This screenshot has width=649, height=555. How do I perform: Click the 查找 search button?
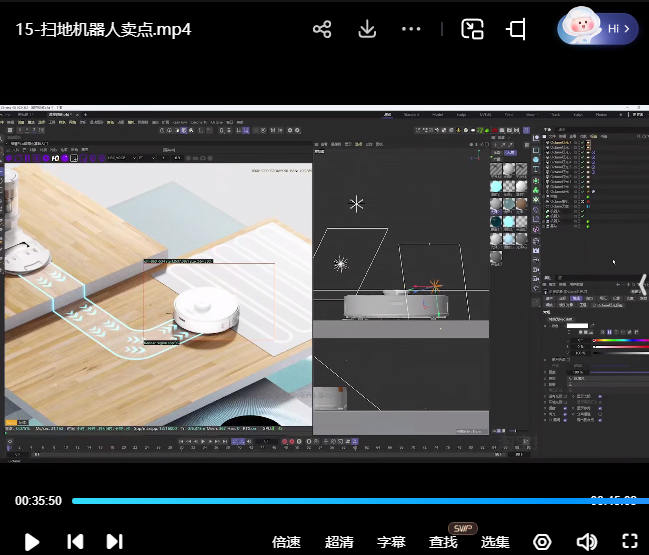coord(443,542)
